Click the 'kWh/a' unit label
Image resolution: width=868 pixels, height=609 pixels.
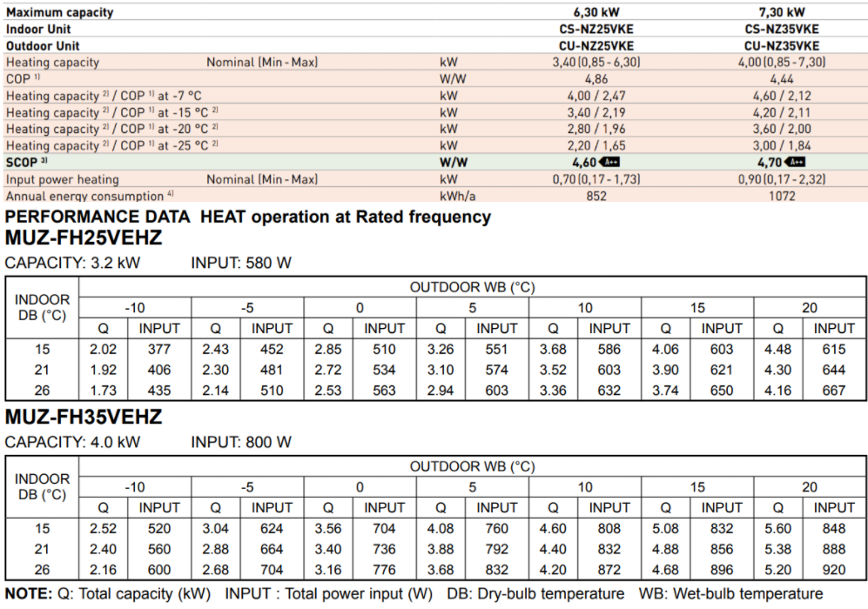(x=457, y=196)
